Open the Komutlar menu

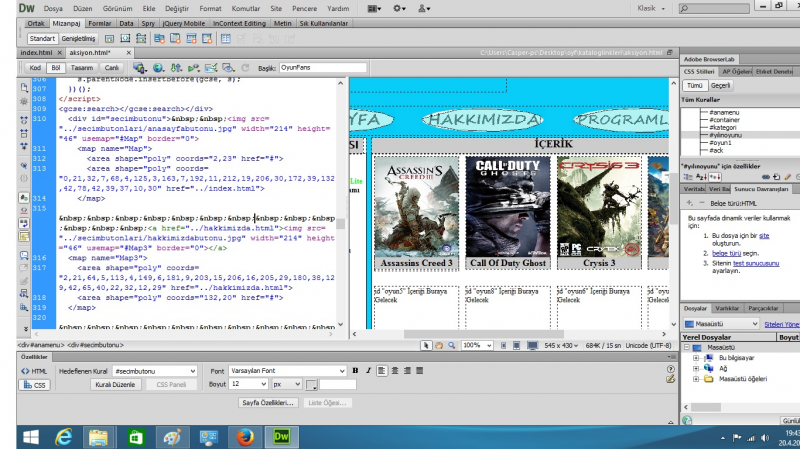[245, 8]
